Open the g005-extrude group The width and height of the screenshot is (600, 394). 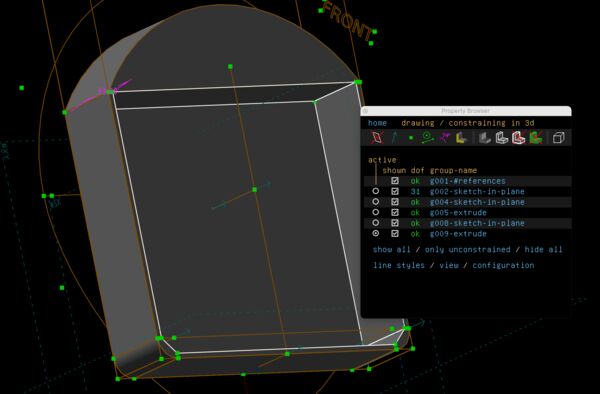pos(458,213)
